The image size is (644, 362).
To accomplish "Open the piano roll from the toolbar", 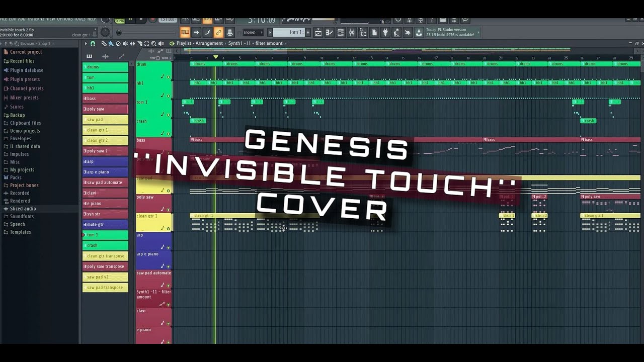I will pyautogui.click(x=330, y=32).
